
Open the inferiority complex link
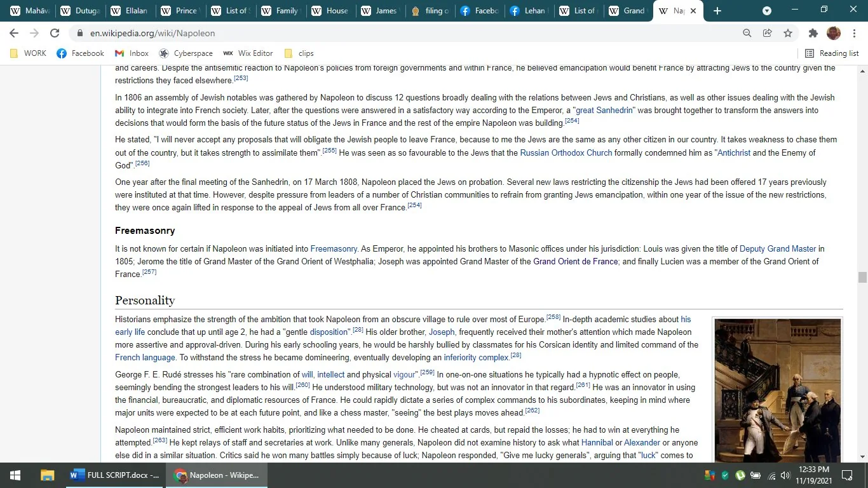tap(476, 358)
